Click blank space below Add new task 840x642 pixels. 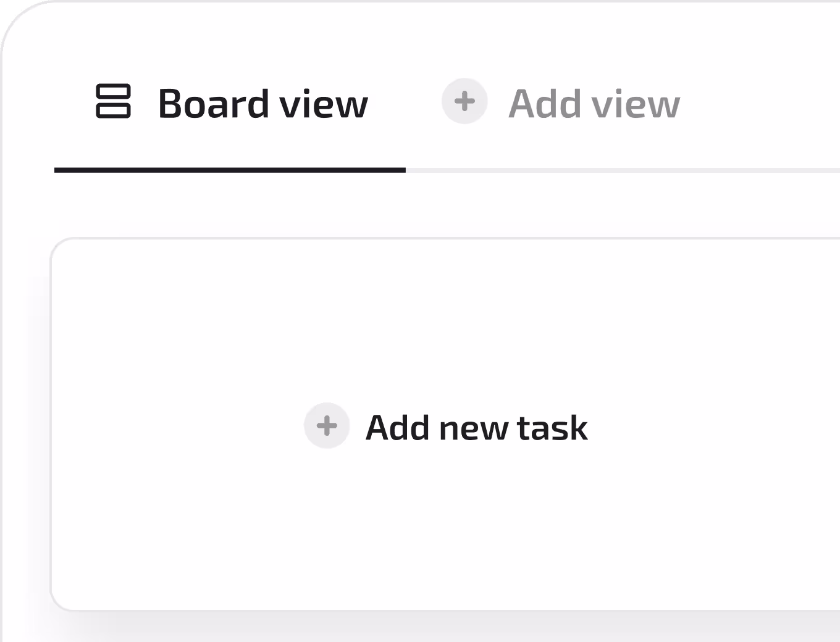(445, 531)
